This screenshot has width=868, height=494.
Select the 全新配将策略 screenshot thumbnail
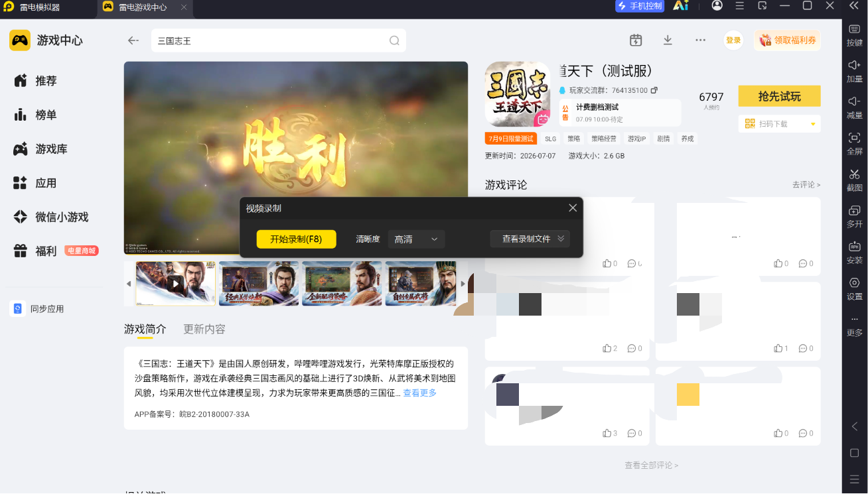[x=342, y=283]
